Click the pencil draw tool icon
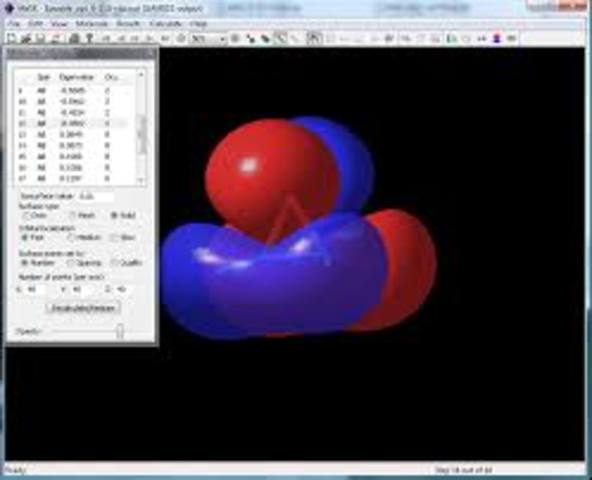Image resolution: width=592 pixels, height=480 pixels. pos(266,38)
